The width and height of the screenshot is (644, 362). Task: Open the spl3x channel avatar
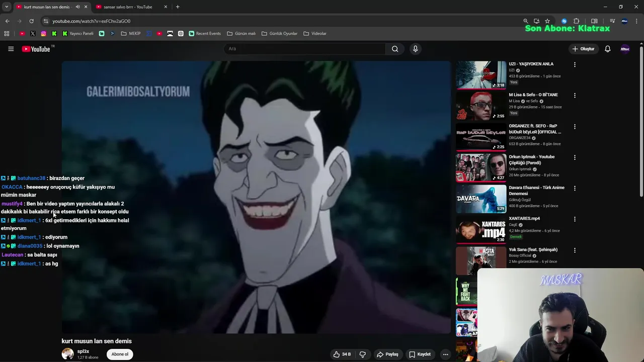pos(67,354)
